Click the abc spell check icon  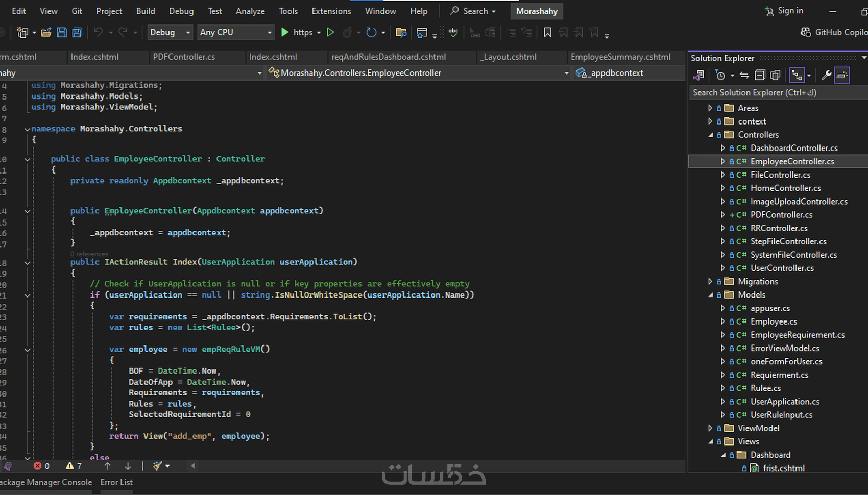coord(453,32)
